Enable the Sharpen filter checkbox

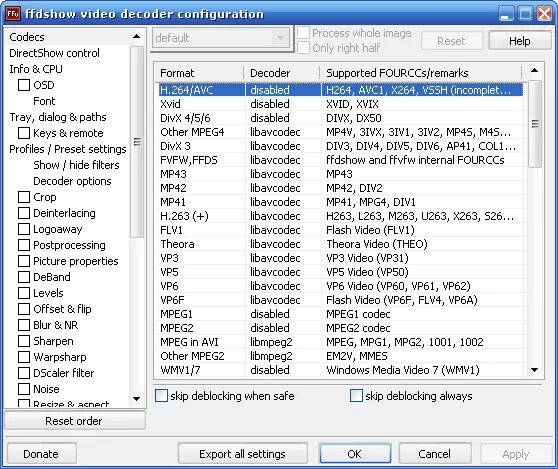24,341
